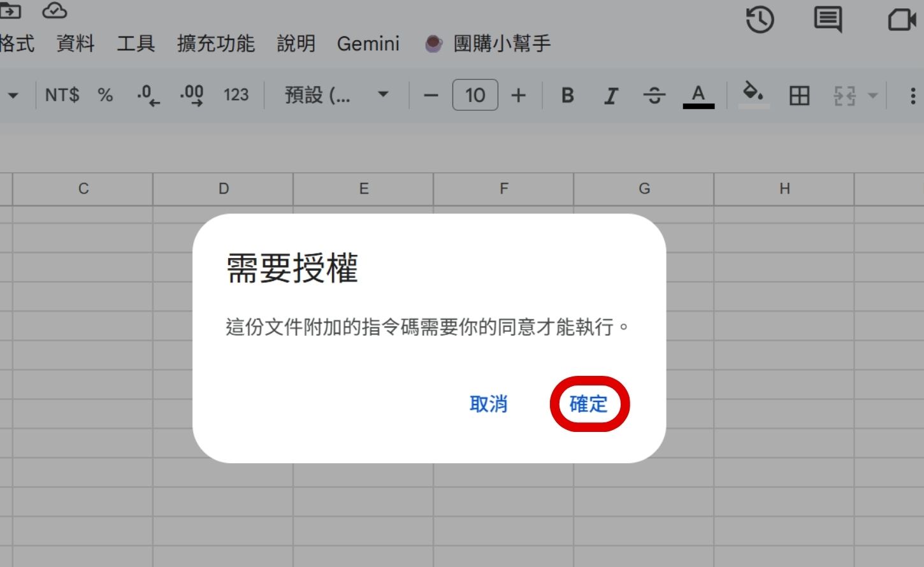Viewport: 924px width, 567px height.
Task: Check cloud save status icon
Action: (54, 10)
